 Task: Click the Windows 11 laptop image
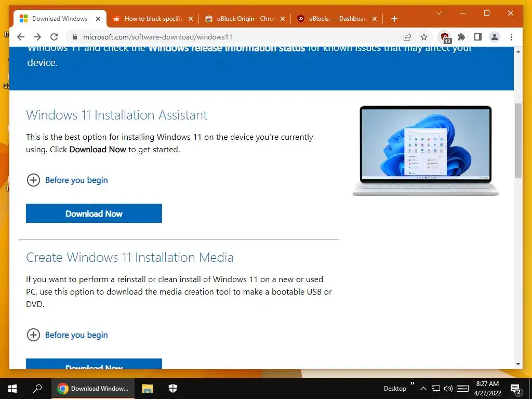[x=425, y=151]
